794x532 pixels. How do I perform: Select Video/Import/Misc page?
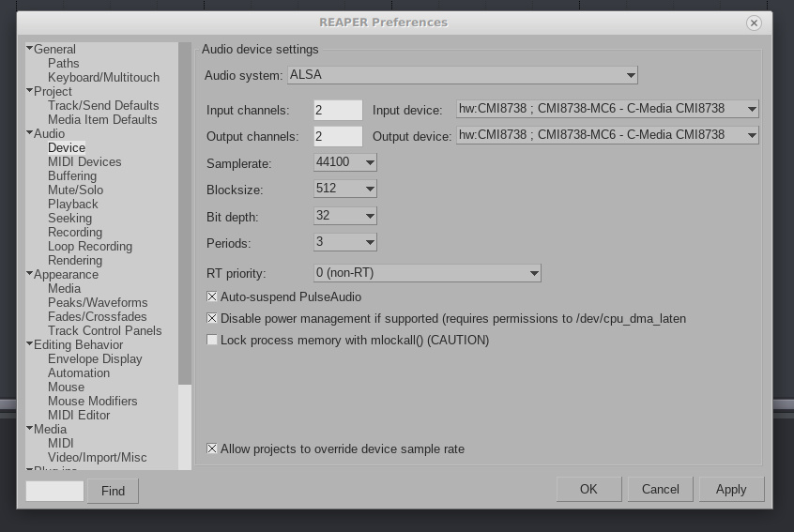pyautogui.click(x=98, y=458)
